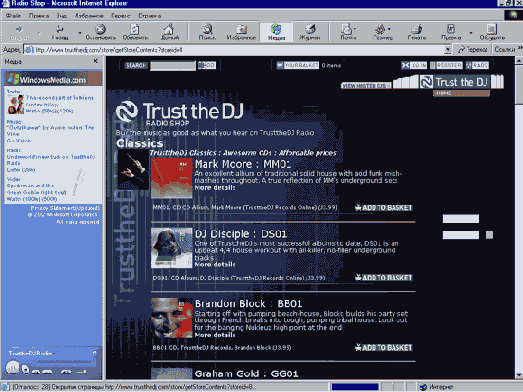Expand the Ссылки (Links) toolbar chevron
The width and height of the screenshot is (523, 392).
[520, 49]
